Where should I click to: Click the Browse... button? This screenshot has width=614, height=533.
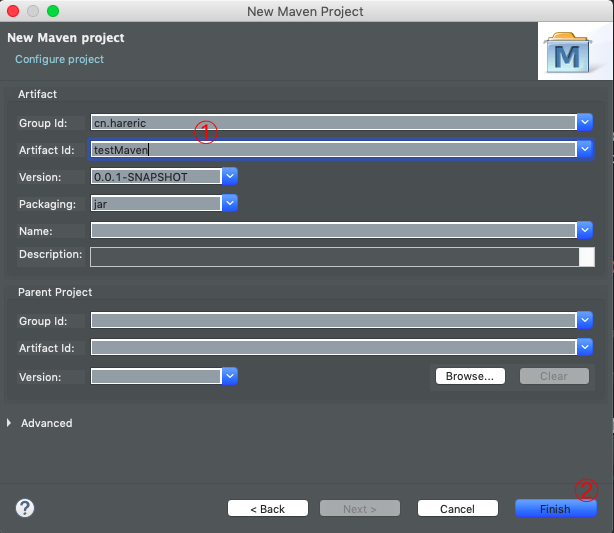pos(470,376)
